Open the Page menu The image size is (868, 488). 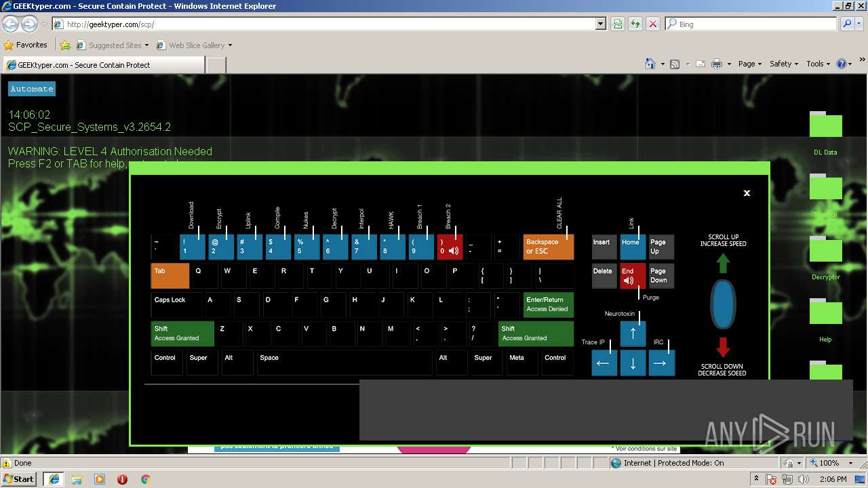tap(749, 64)
